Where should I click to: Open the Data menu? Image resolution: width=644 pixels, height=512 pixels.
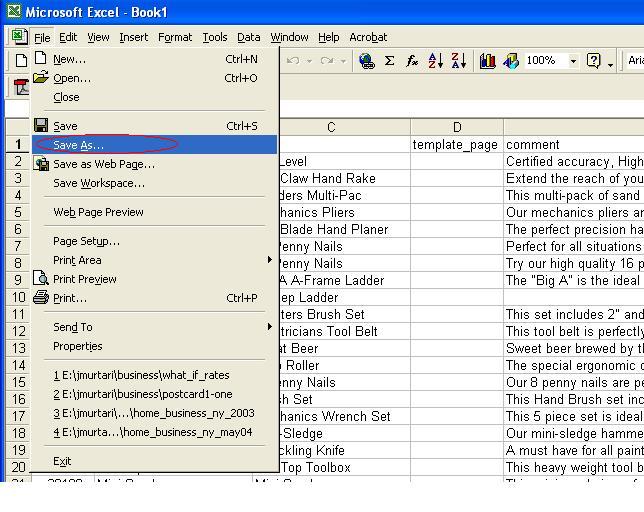(x=248, y=37)
